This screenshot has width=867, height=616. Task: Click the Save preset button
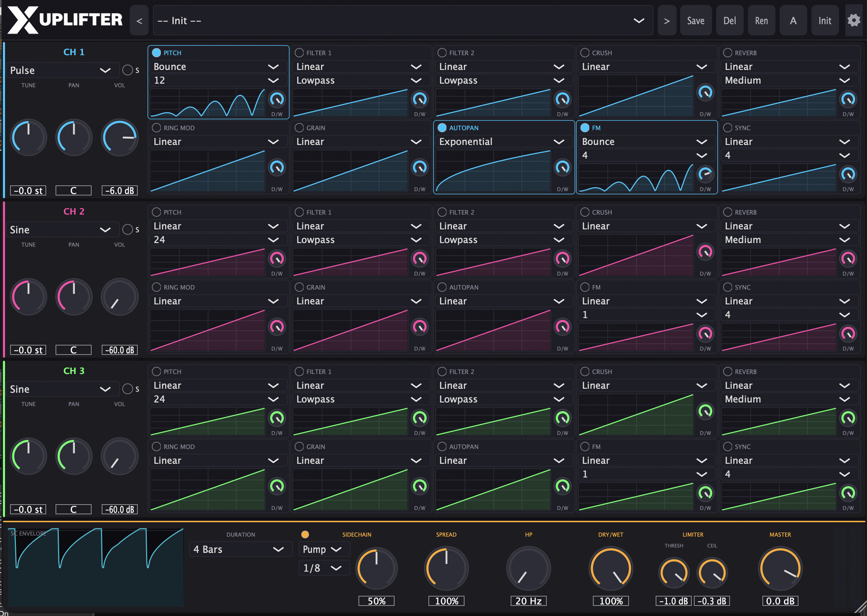click(696, 21)
